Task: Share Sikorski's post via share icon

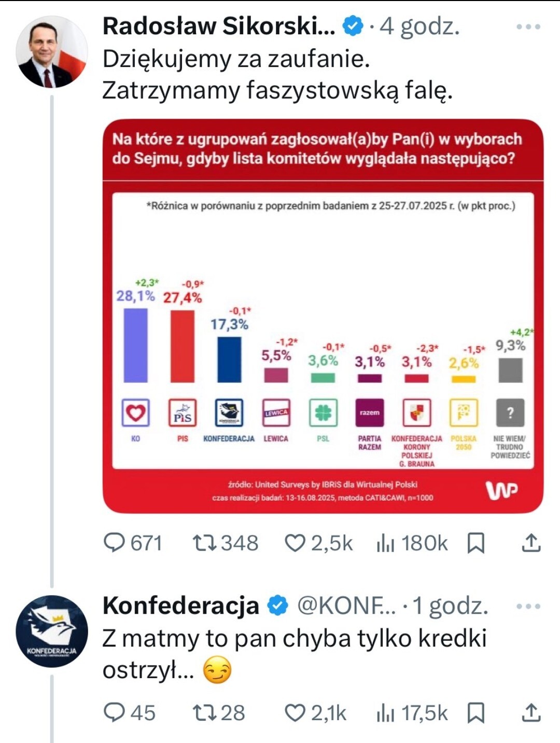Action: tap(531, 543)
